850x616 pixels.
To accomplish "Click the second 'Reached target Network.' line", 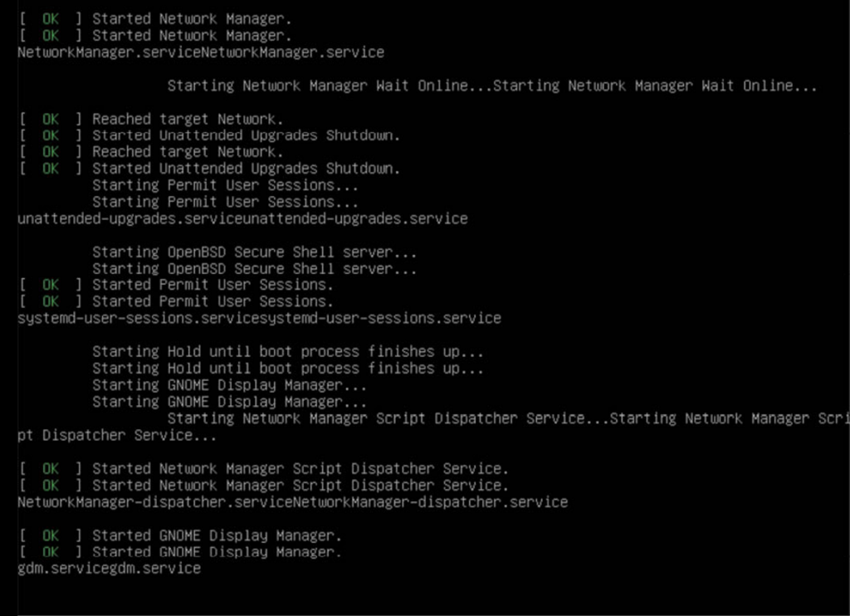I will click(188, 152).
